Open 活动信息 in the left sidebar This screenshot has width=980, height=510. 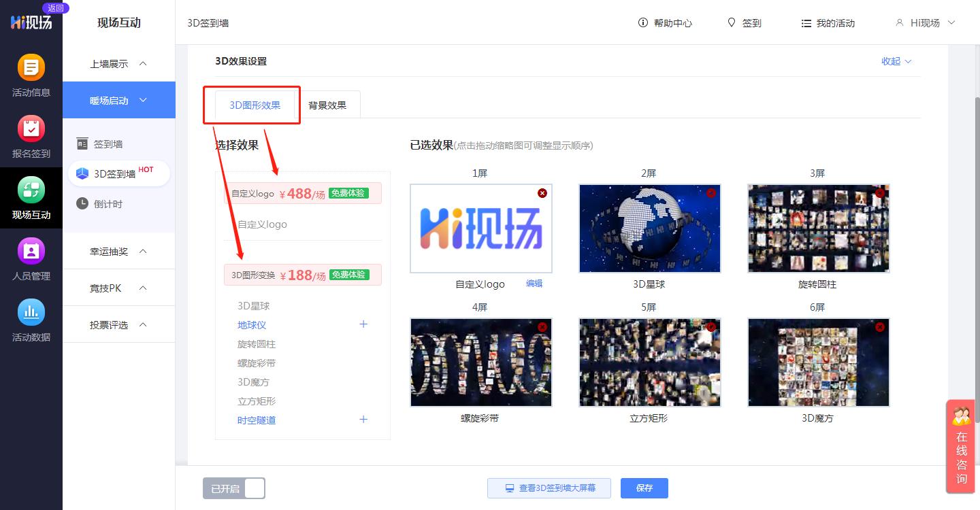[x=31, y=75]
